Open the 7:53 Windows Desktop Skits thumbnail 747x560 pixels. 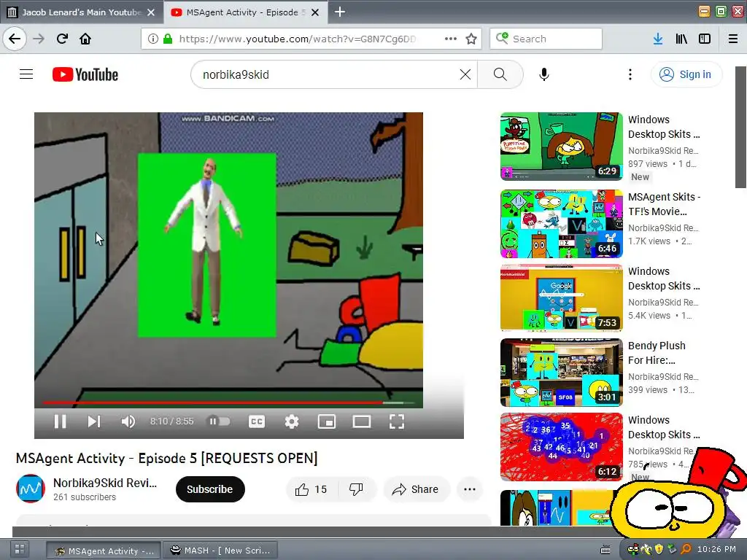coord(562,297)
